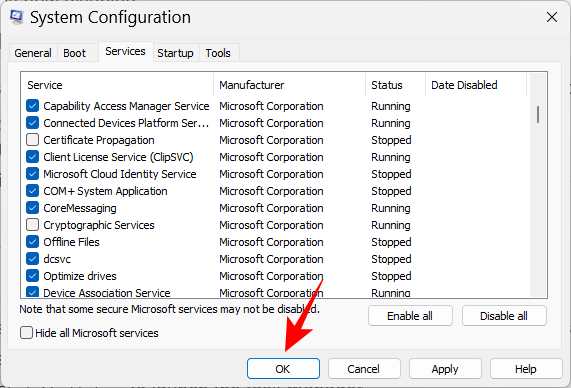Click the services list scrollbar thumb
571x388 pixels.
click(x=538, y=114)
